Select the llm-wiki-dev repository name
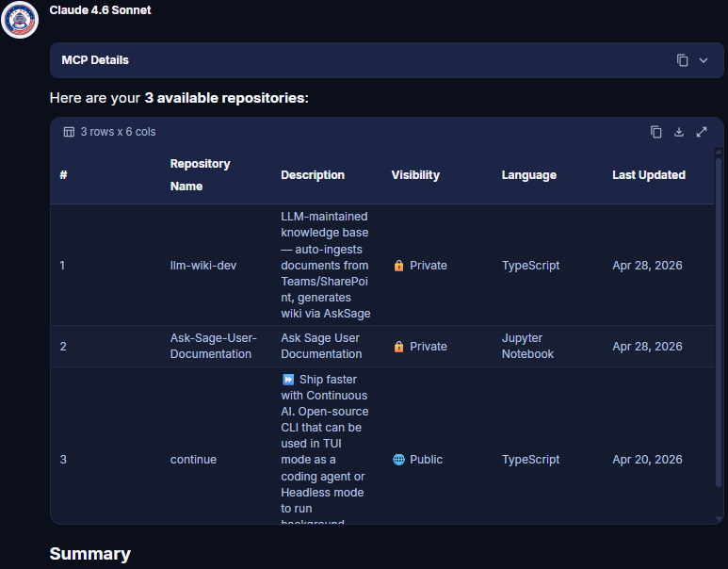Image resolution: width=728 pixels, height=569 pixels. coord(203,266)
